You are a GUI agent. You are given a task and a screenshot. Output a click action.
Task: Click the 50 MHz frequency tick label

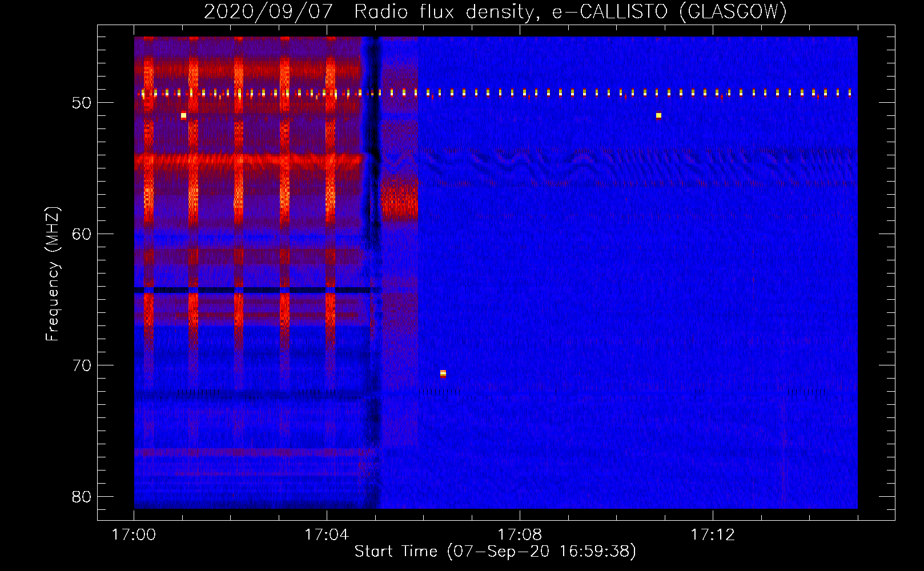[82, 103]
